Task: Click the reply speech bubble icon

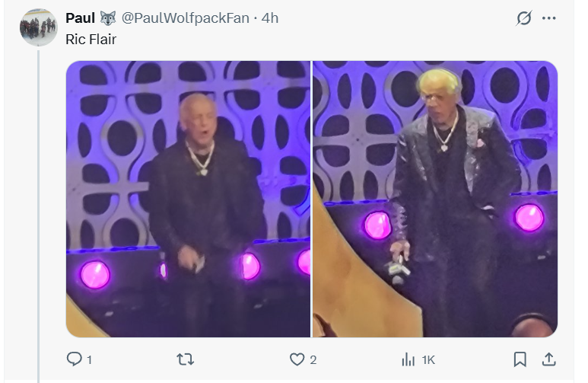Action: coord(75,359)
